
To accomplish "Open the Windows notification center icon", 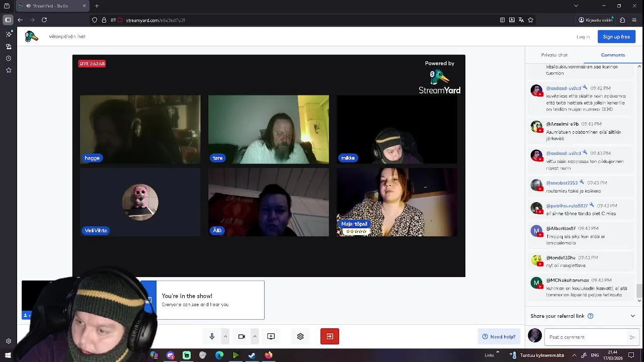I will coord(631,355).
